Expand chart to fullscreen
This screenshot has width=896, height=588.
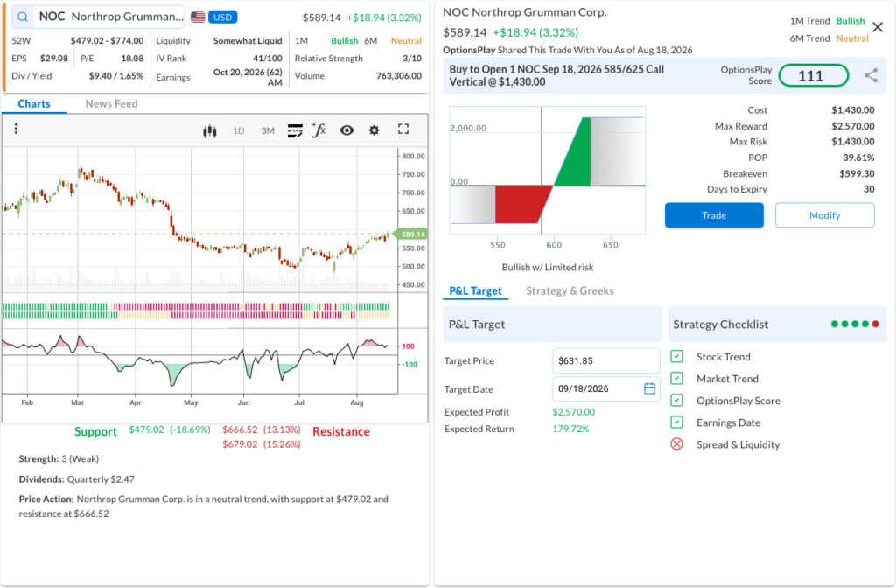(403, 129)
